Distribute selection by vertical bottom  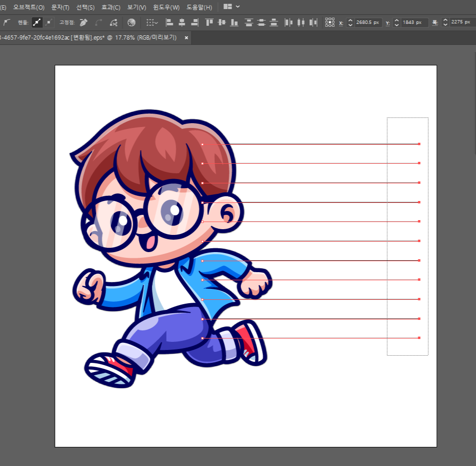(274, 22)
